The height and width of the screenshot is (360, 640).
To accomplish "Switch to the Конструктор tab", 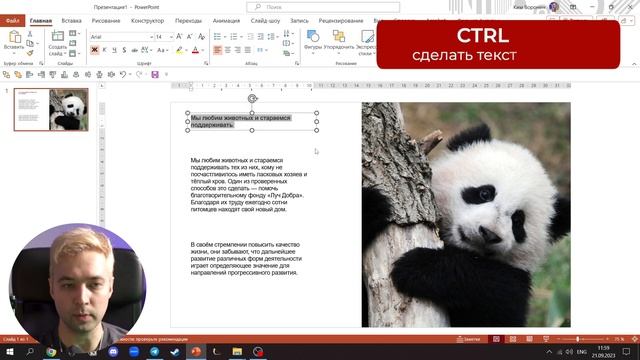I will (147, 20).
